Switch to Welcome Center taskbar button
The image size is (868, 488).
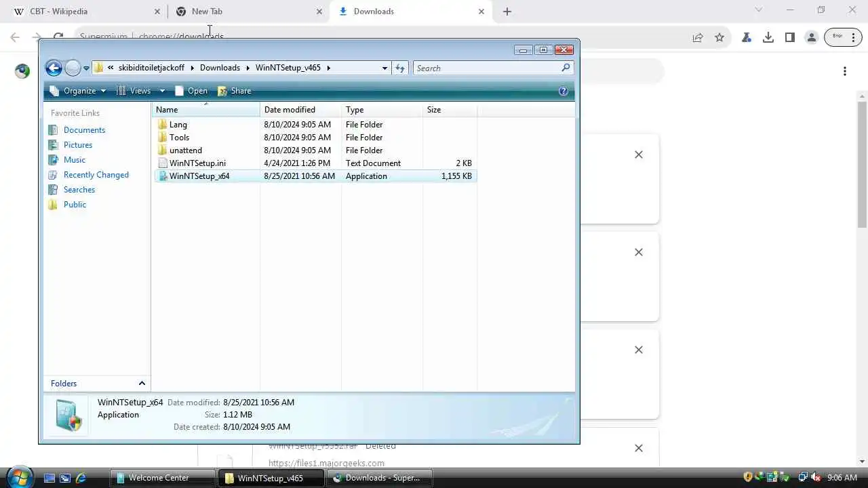[163, 479]
